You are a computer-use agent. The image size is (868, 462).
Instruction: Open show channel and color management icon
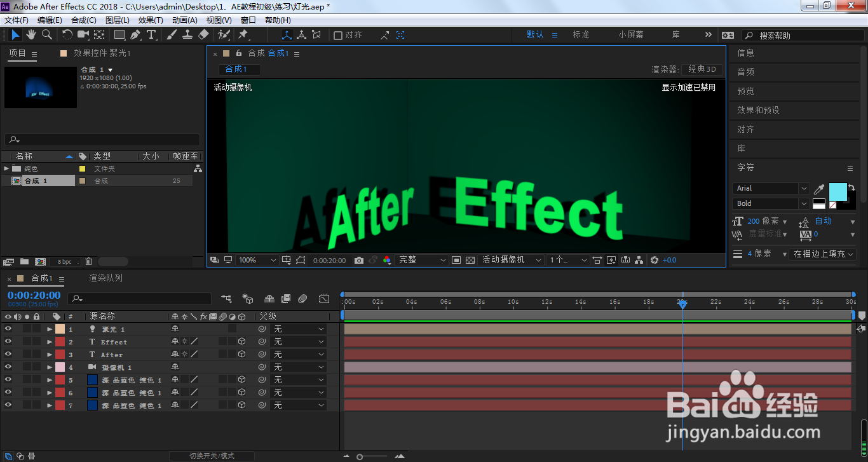click(x=387, y=260)
